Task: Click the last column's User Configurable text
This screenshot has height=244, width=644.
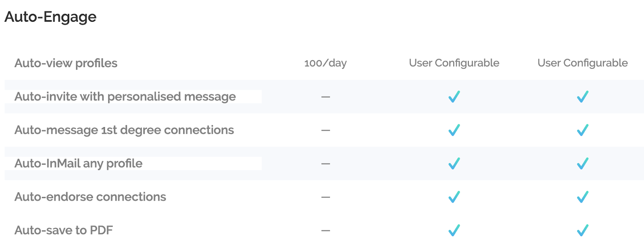Action: (x=582, y=63)
